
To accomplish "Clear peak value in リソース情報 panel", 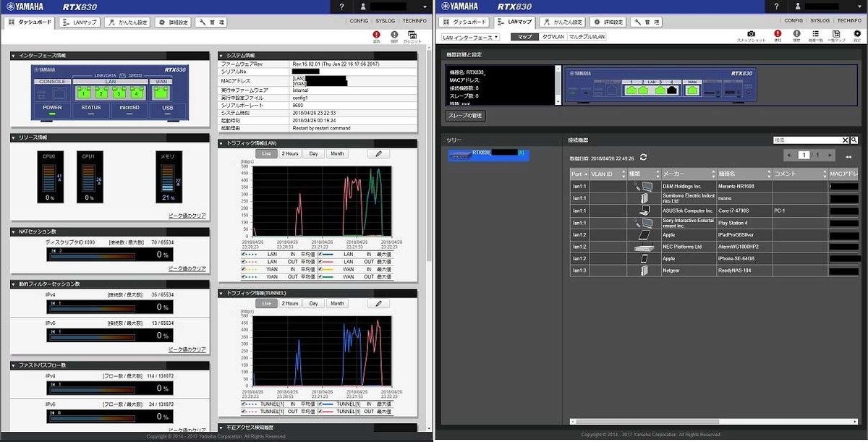I will [x=187, y=216].
